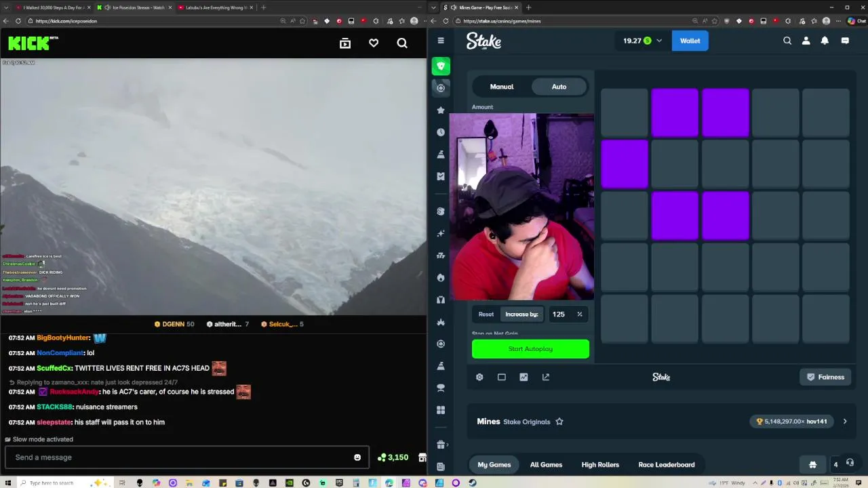
Task: Click Stake logo in header
Action: (x=484, y=41)
